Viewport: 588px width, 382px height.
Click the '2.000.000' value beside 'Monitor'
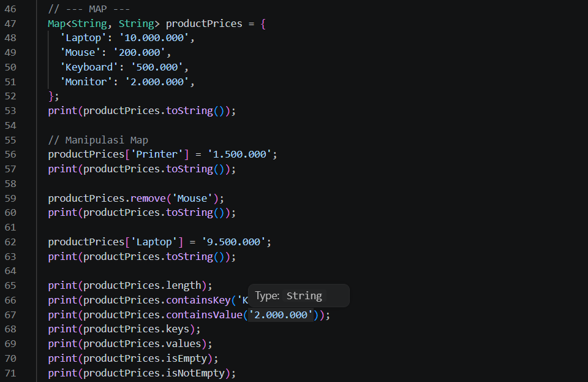tap(157, 82)
